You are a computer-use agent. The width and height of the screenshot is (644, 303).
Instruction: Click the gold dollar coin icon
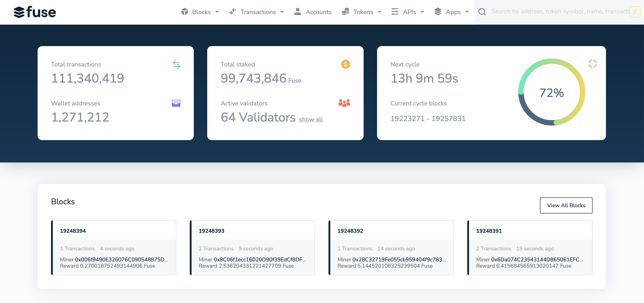(345, 64)
